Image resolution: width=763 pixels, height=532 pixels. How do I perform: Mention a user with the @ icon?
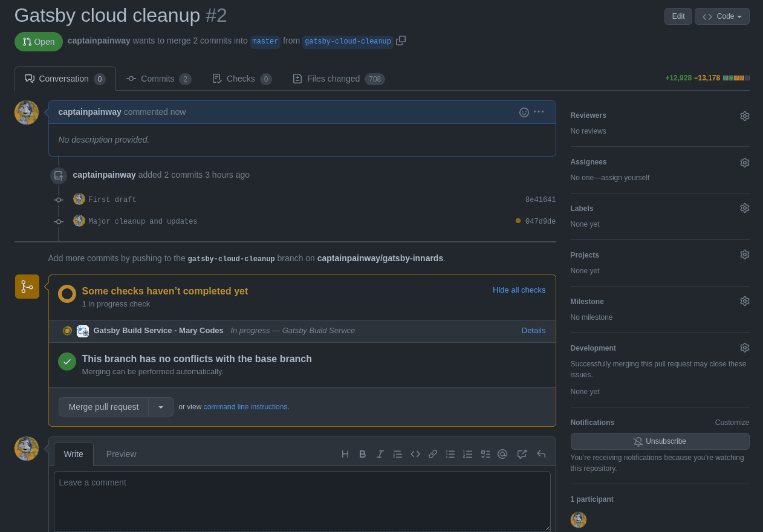502,454
